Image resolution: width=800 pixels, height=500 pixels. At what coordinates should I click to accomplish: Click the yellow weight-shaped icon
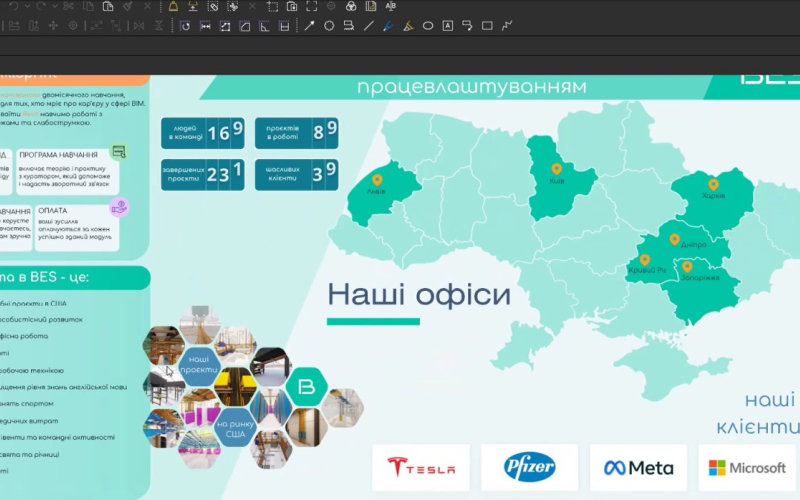(x=173, y=6)
